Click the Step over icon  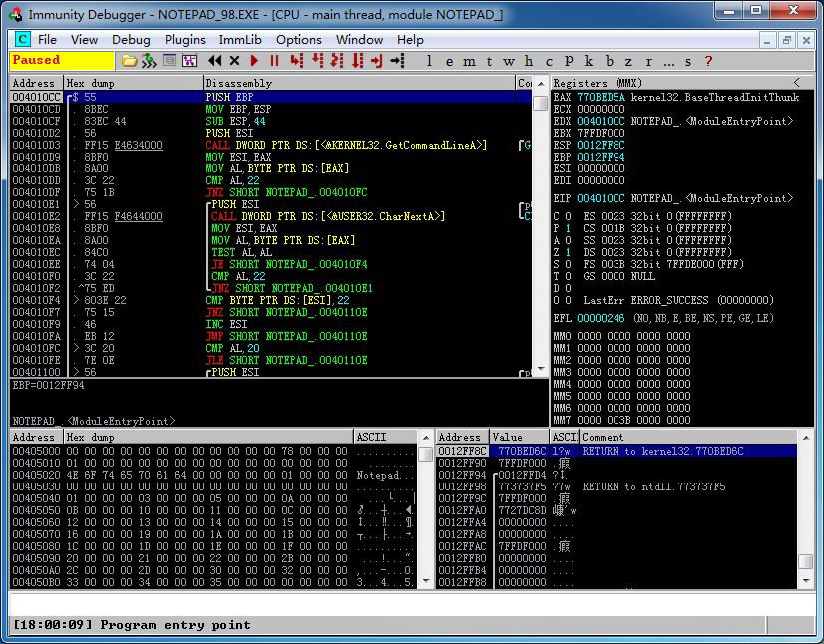pyautogui.click(x=317, y=61)
